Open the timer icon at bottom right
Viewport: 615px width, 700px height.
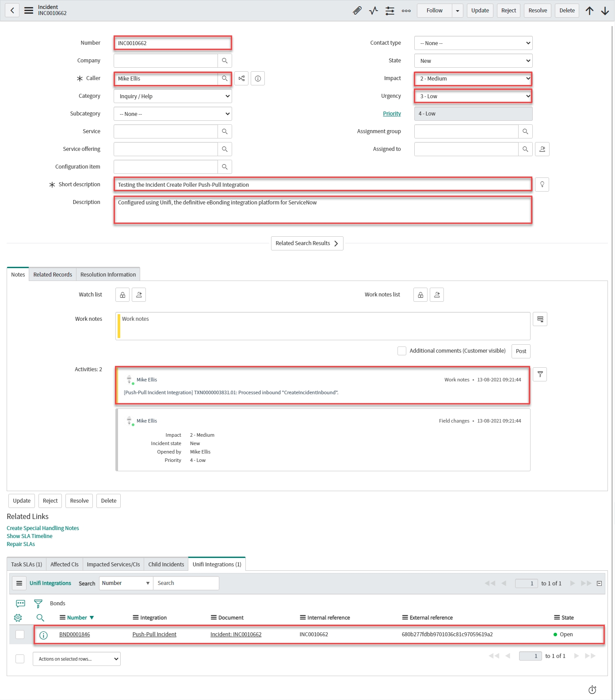(x=592, y=689)
